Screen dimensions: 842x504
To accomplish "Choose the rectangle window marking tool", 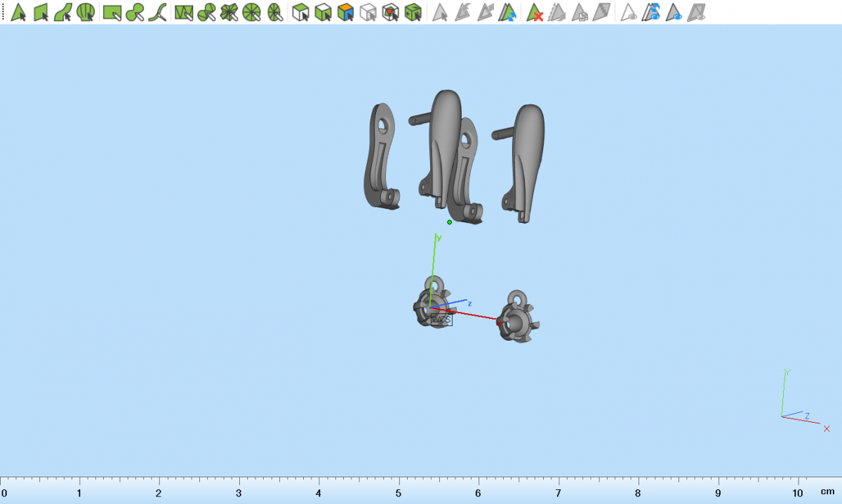I will click(112, 12).
